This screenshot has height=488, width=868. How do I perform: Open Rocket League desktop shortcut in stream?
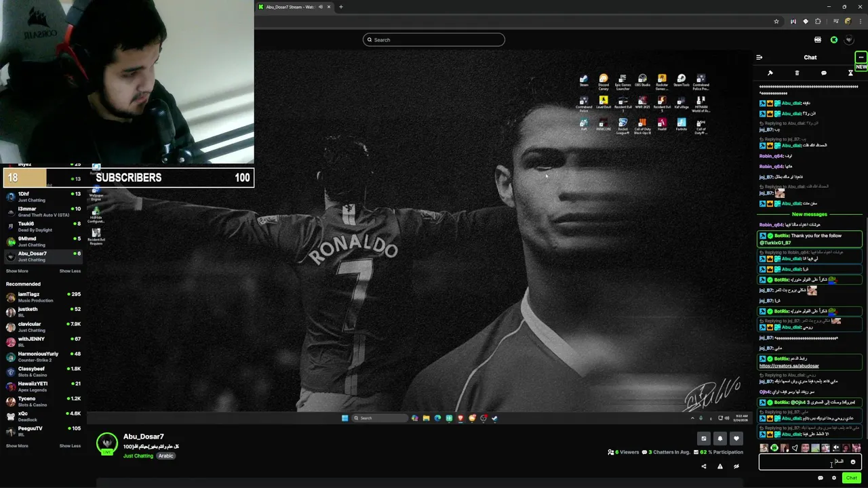(623, 126)
